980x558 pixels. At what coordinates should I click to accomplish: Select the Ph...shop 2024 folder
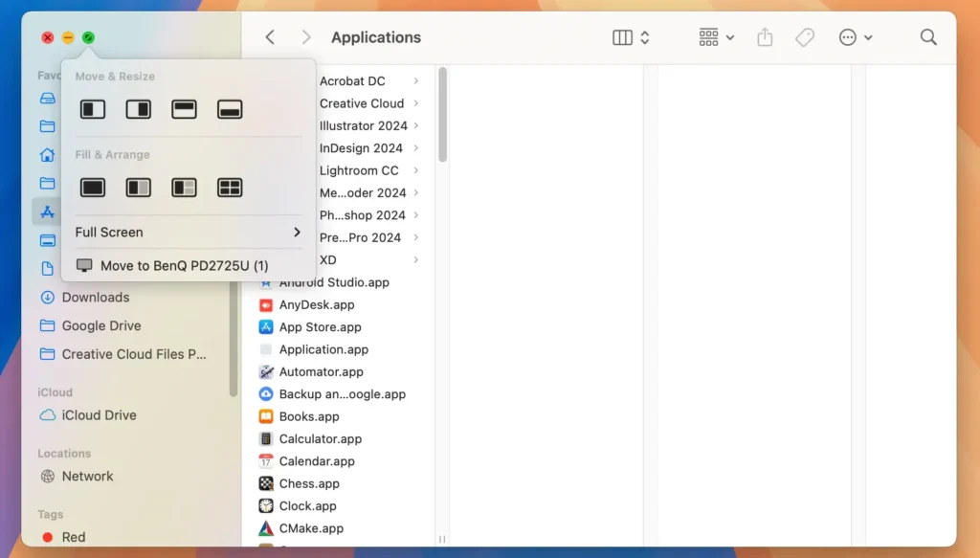coord(363,215)
